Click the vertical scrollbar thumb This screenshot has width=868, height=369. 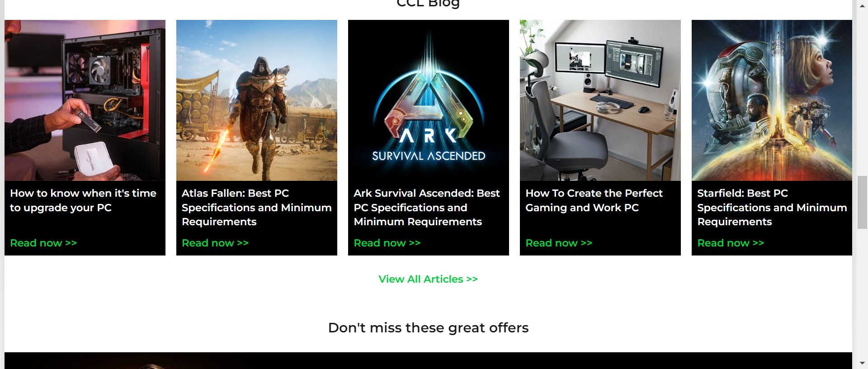click(862, 202)
